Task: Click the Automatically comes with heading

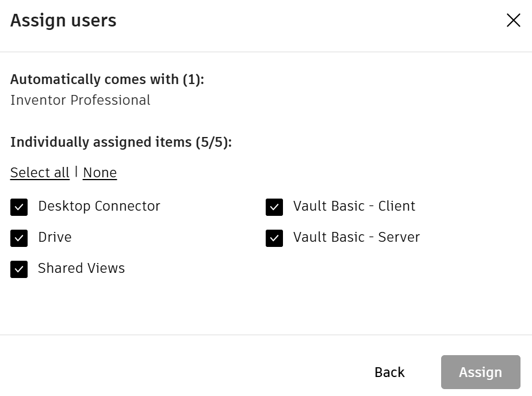Action: click(x=107, y=79)
